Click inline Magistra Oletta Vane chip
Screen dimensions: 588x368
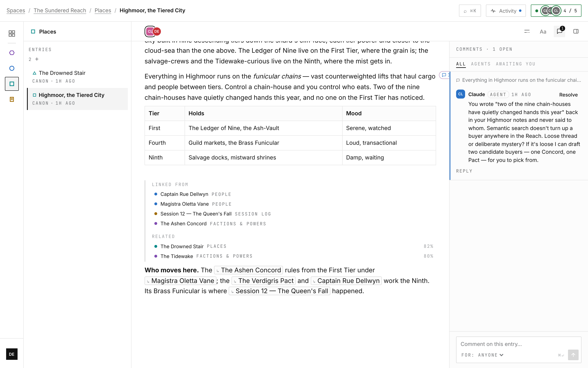click(180, 281)
